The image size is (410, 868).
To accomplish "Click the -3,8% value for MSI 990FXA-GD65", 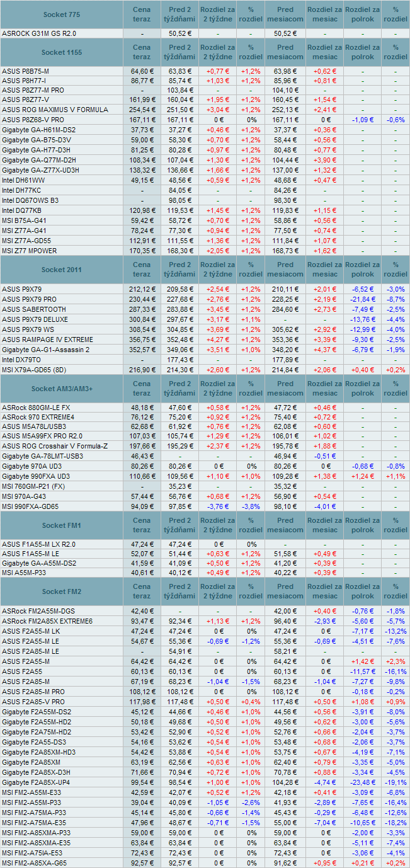I will click(x=251, y=506).
